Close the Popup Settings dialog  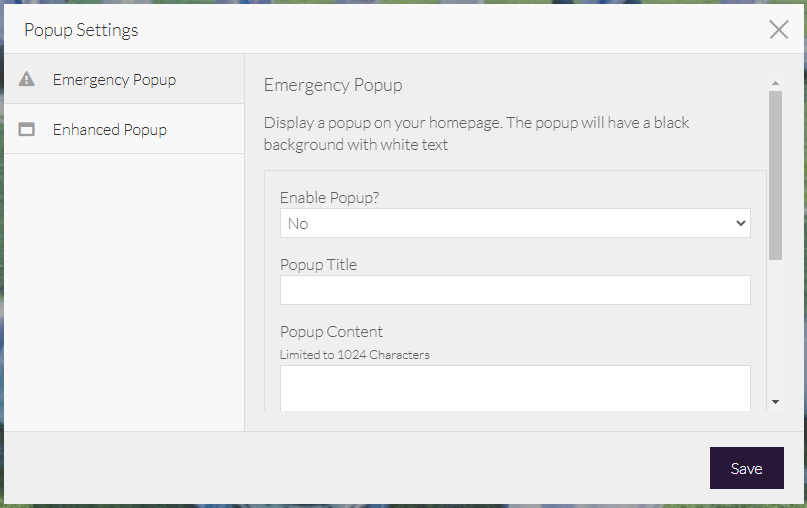778,29
